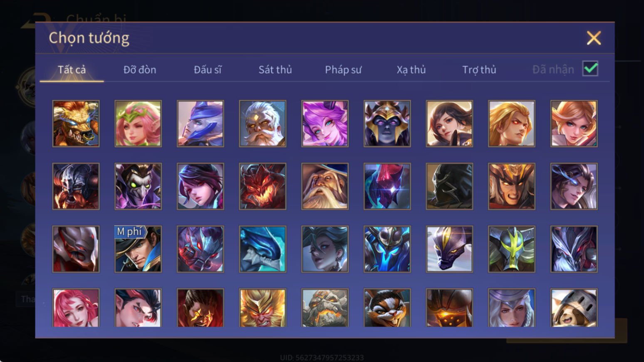This screenshot has width=644, height=362.
Task: Open the 'Sát thủ' tab
Action: [275, 69]
